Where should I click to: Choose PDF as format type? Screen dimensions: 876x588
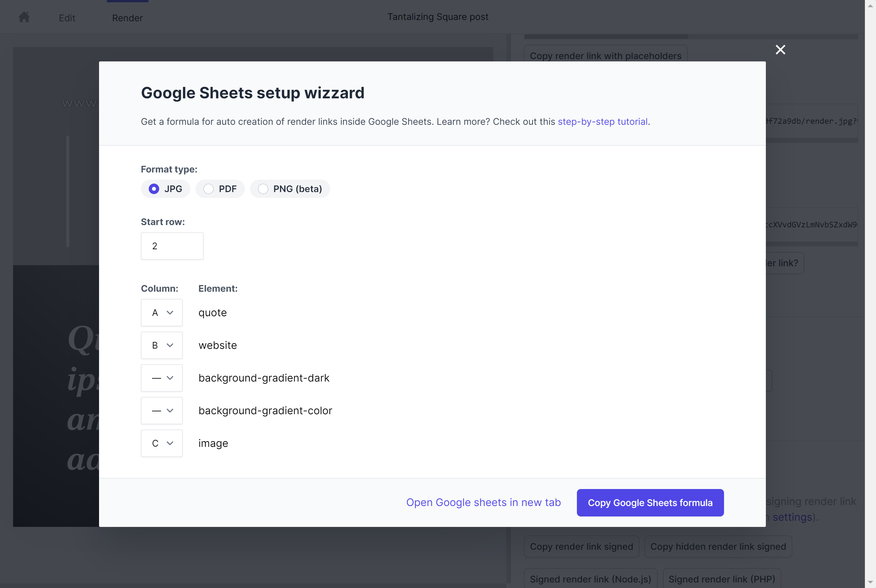click(208, 188)
